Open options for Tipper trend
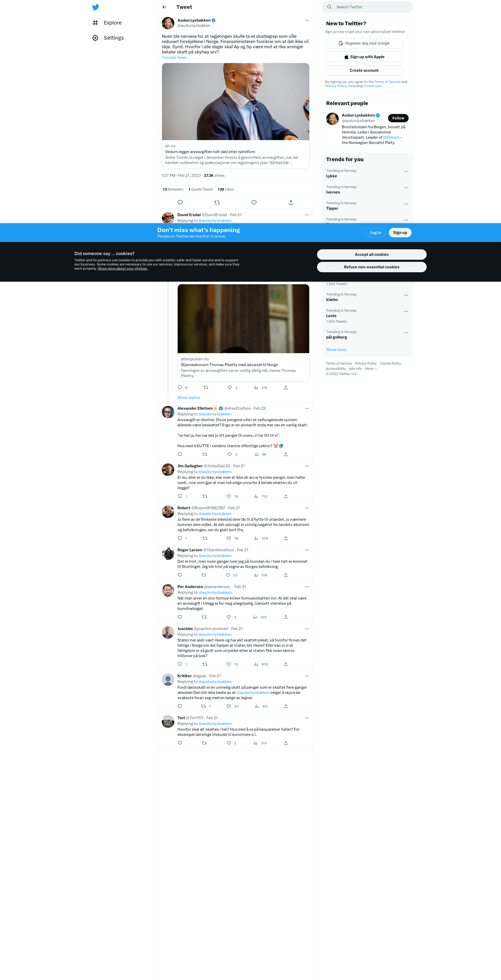This screenshot has width=501, height=980. (406, 204)
